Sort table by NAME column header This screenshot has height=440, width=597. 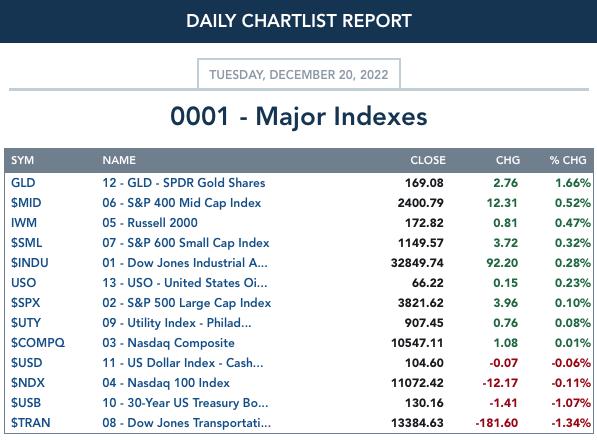click(119, 160)
